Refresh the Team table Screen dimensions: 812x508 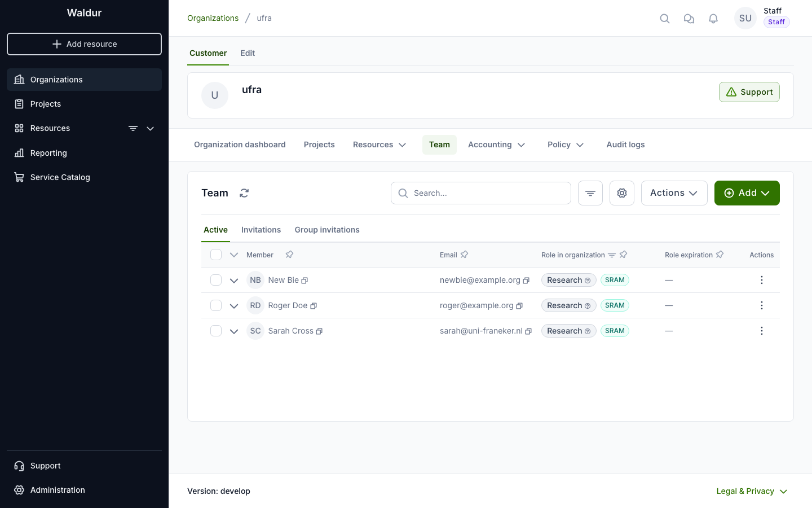click(244, 193)
